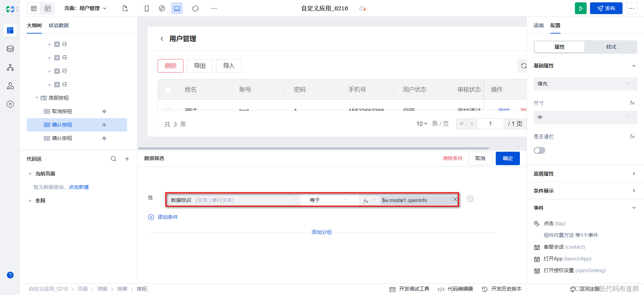
Task: Open the users and roles sidebar icon
Action: point(10,86)
